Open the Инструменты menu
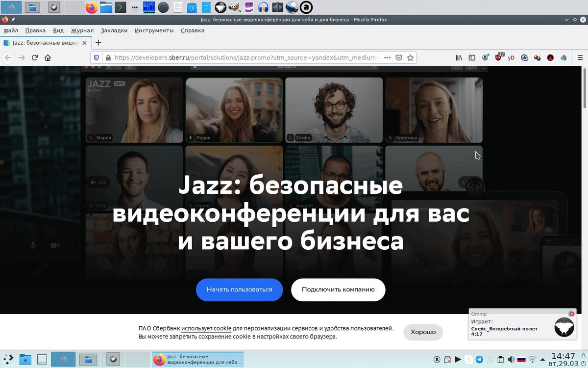 tap(154, 30)
